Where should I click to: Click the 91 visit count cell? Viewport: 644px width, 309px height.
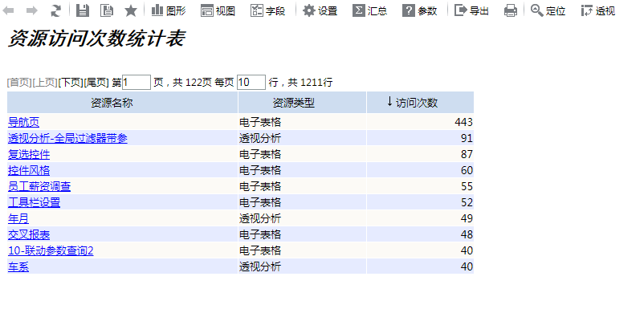(x=420, y=138)
